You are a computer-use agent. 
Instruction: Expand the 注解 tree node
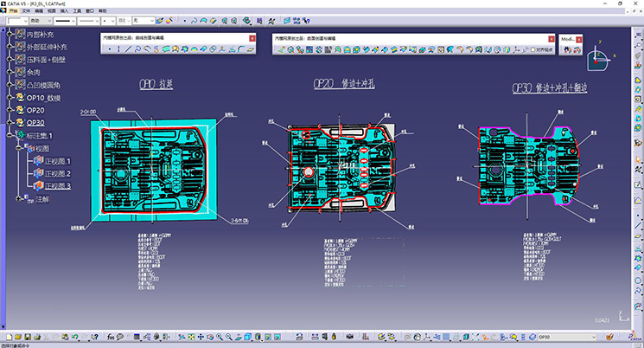pyautogui.click(x=18, y=199)
